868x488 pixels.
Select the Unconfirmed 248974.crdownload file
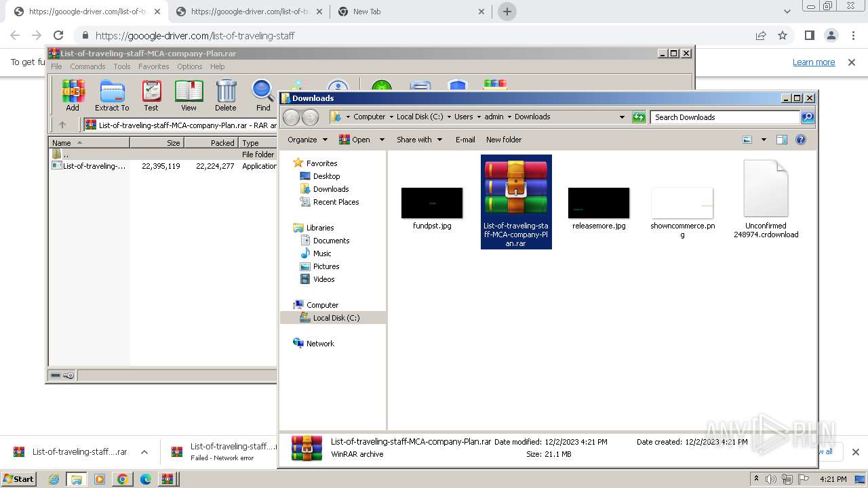[x=766, y=199]
